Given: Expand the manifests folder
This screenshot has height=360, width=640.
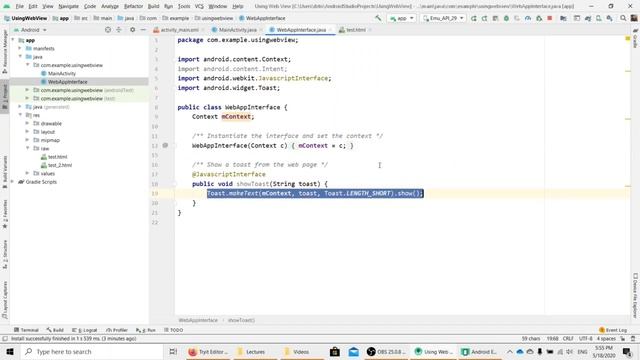Looking at the screenshot, I should (20, 48).
